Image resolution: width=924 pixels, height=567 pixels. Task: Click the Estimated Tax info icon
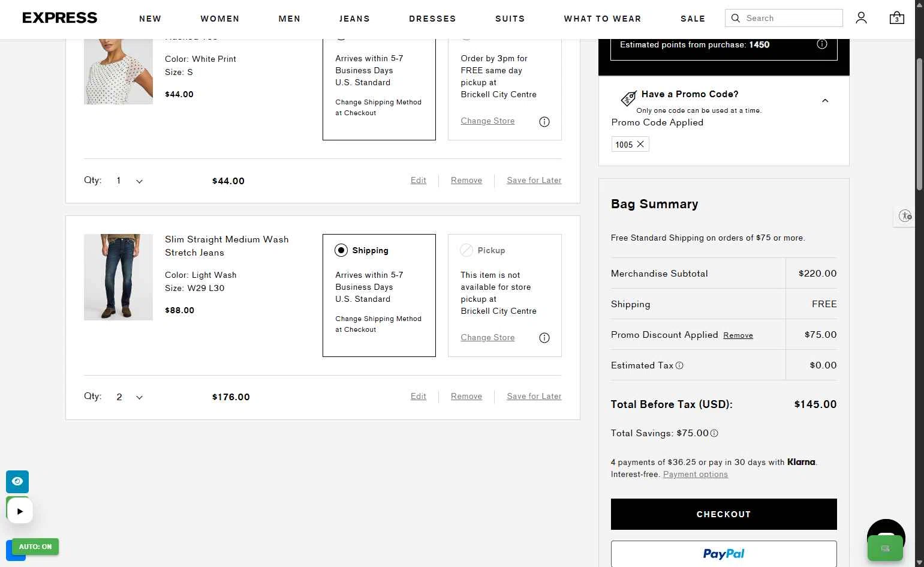pyautogui.click(x=679, y=365)
